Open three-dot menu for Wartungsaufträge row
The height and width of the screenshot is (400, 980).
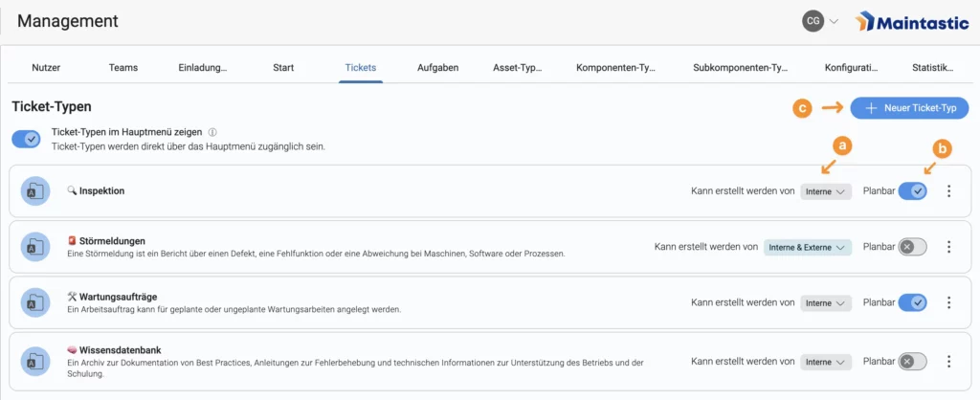[x=948, y=303]
